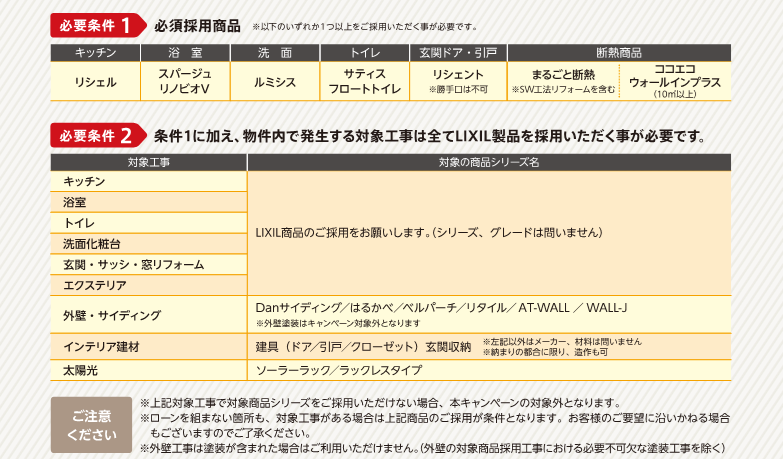The width and height of the screenshot is (783, 459).
Task: Click the ルミシス product cell
Action: coord(274,81)
